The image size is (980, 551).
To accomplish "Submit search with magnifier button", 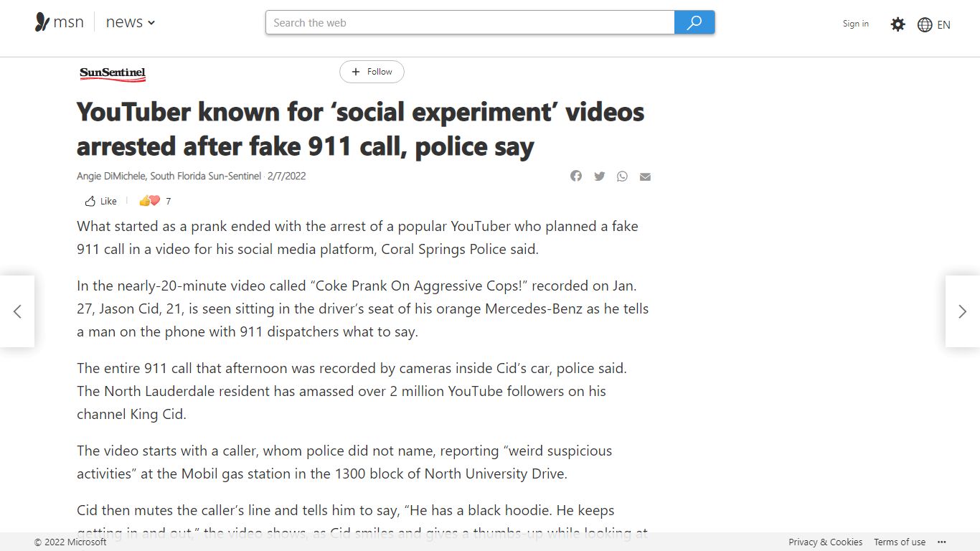I will (x=694, y=22).
